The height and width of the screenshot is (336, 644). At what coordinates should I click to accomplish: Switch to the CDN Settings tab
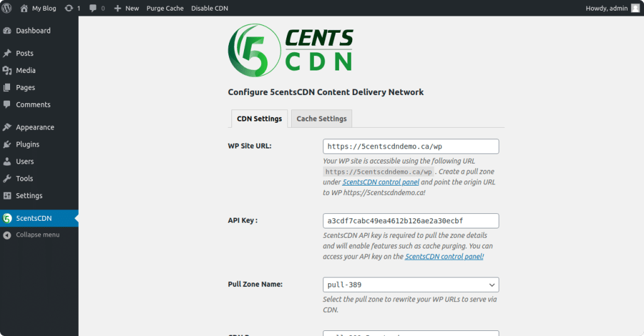click(259, 119)
